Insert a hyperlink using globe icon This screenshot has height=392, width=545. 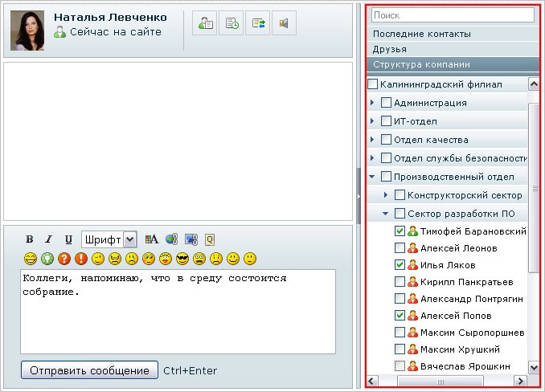[171, 239]
